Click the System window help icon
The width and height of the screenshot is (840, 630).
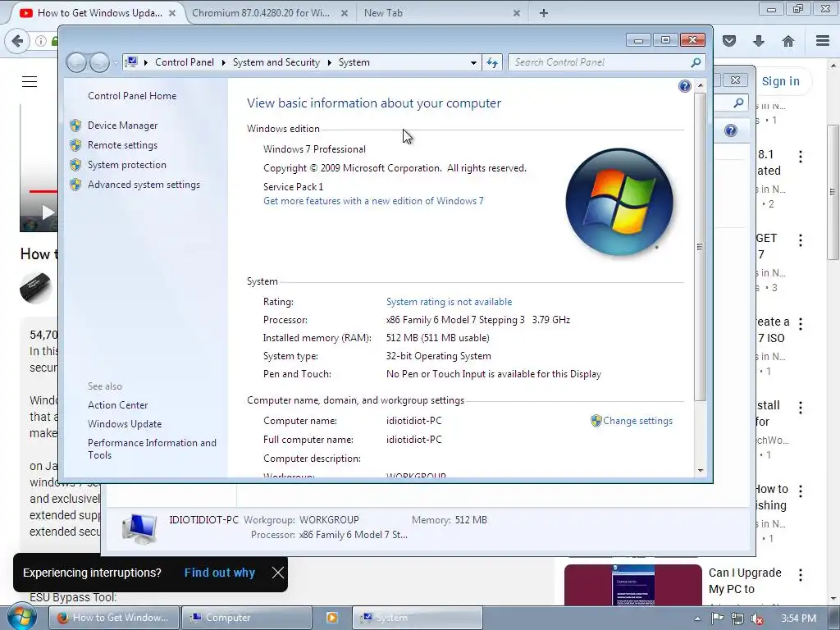684,86
